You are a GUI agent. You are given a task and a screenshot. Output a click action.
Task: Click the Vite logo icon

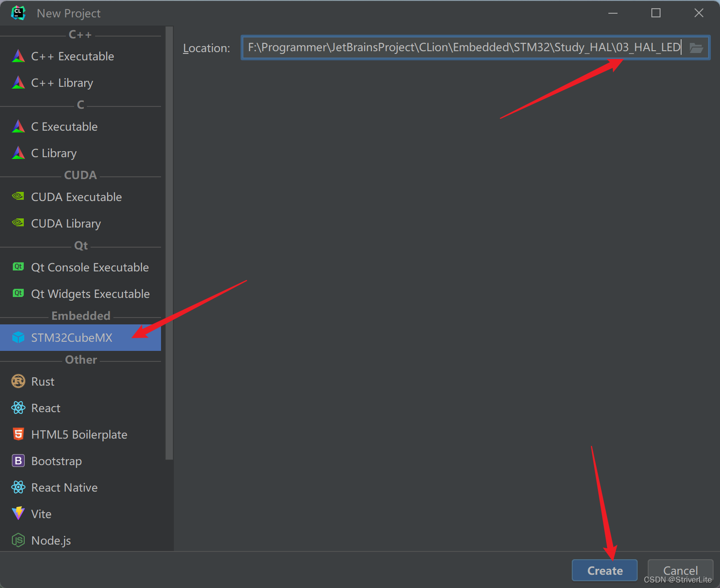click(x=18, y=513)
